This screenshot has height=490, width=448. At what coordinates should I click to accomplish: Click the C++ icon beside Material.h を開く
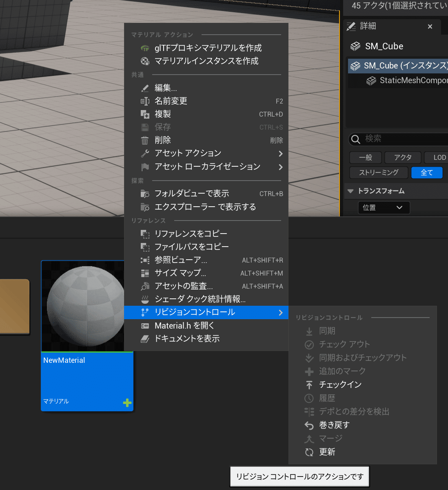pyautogui.click(x=145, y=326)
